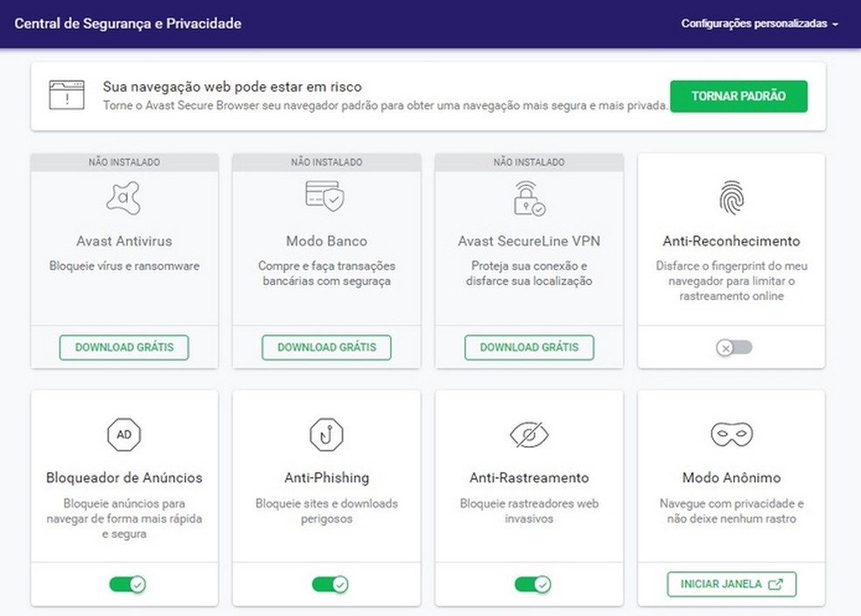The image size is (861, 616).
Task: Click the Central de Segurança e Privacidade title
Action: (128, 24)
